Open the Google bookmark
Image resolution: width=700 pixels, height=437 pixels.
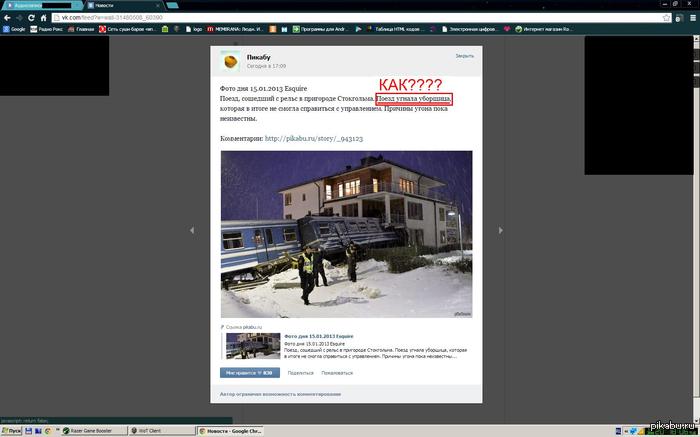click(14, 30)
